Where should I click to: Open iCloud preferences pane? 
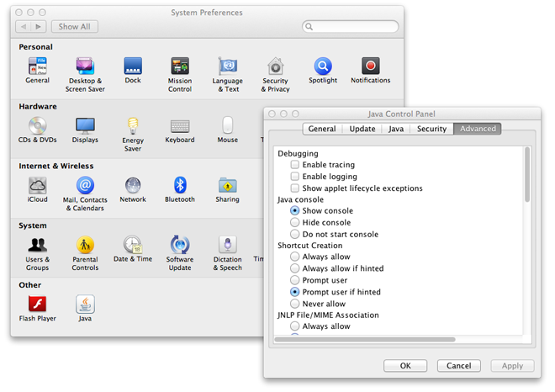pos(38,189)
